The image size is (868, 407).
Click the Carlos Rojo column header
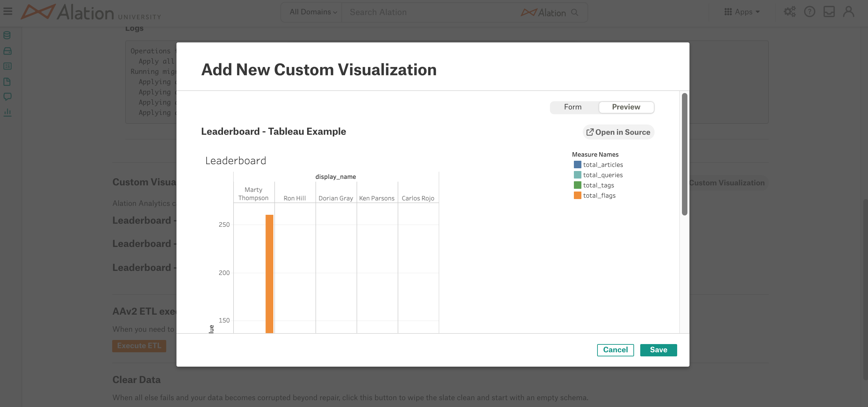[x=418, y=198]
